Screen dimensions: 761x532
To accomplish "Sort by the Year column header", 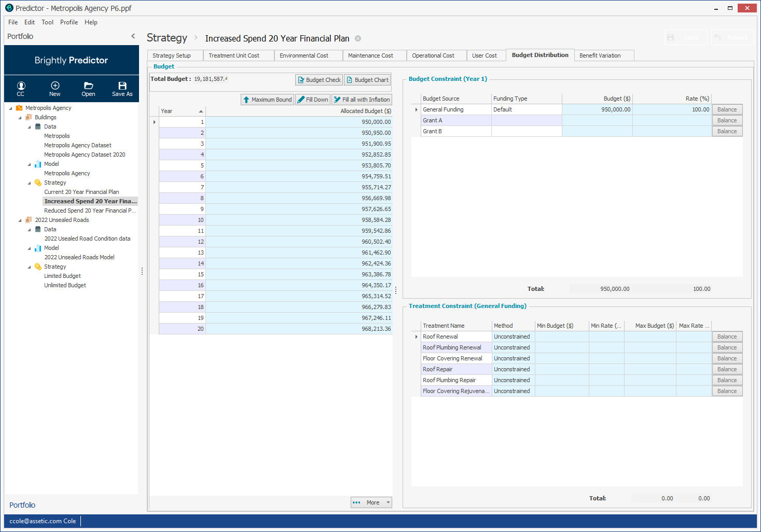I will 182,111.
